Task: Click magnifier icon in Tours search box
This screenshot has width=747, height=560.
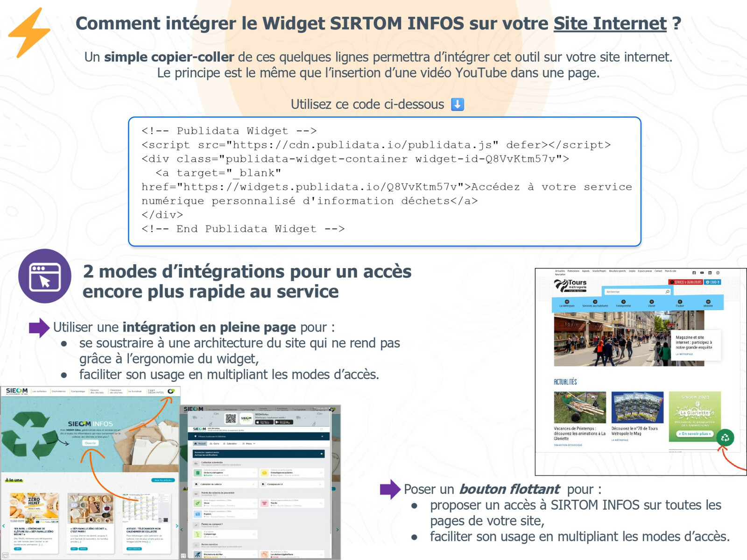Action: pos(667,291)
